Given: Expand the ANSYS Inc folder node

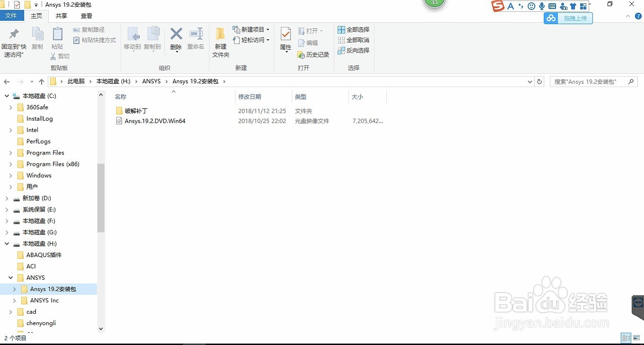Looking at the screenshot, I should [x=15, y=300].
